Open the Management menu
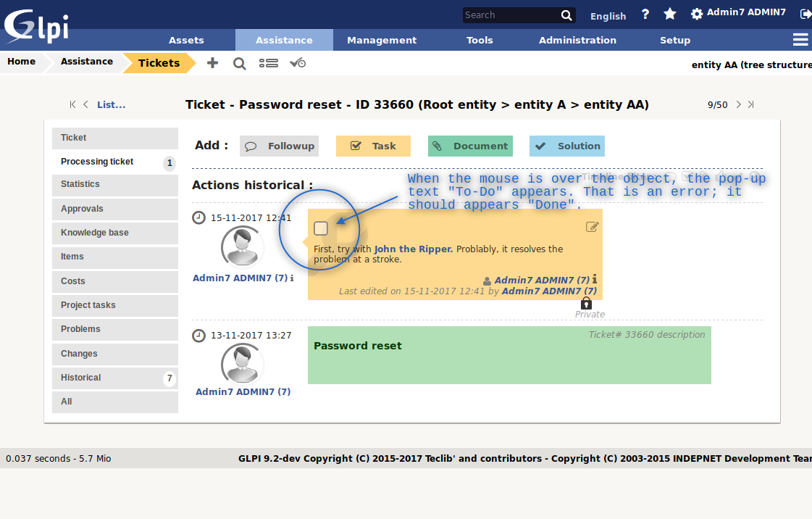The image size is (812, 519). (382, 40)
